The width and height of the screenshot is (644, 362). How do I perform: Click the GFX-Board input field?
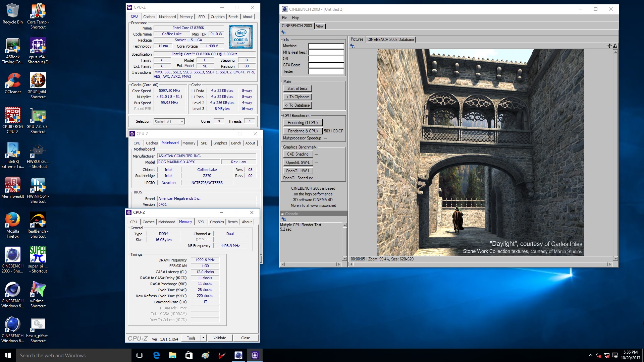[x=326, y=65]
